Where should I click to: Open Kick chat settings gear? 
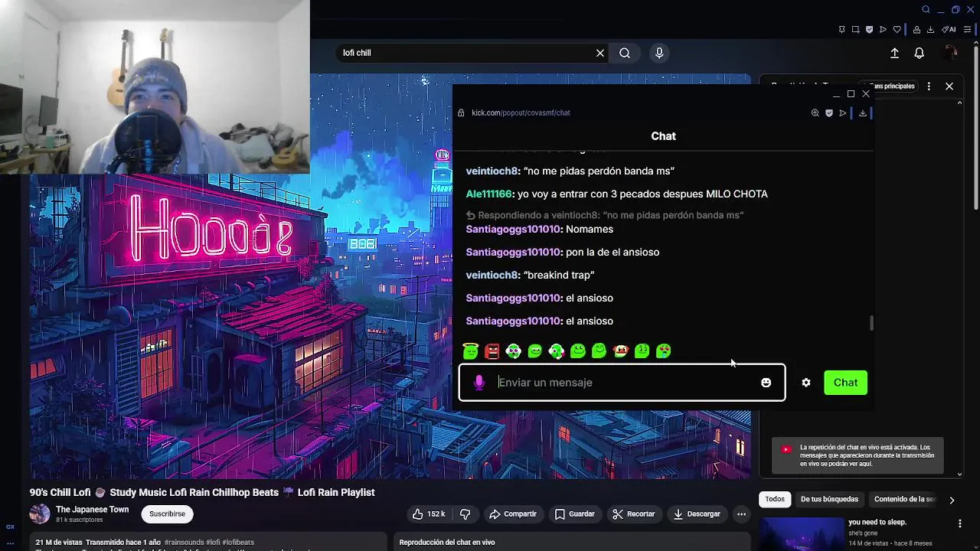806,383
